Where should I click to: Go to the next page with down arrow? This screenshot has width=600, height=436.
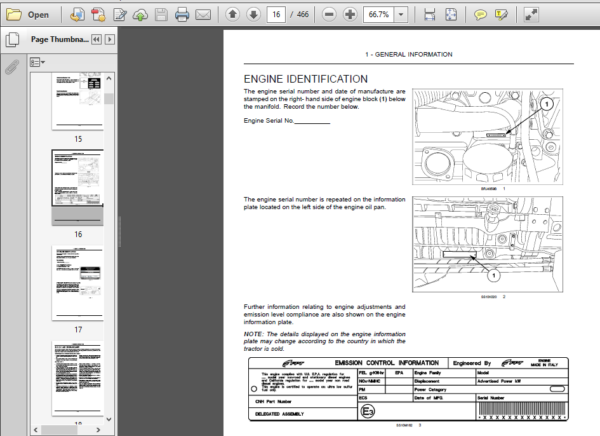pos(253,15)
